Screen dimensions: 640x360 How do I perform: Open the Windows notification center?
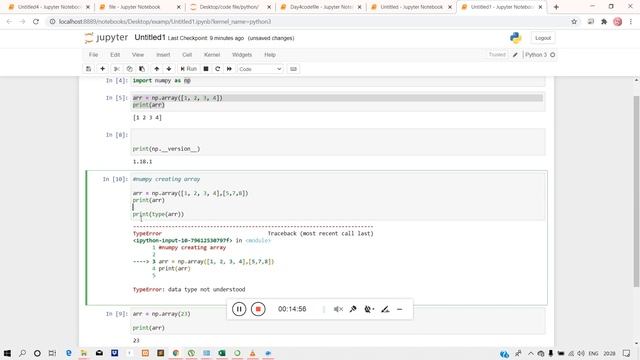pos(627,353)
